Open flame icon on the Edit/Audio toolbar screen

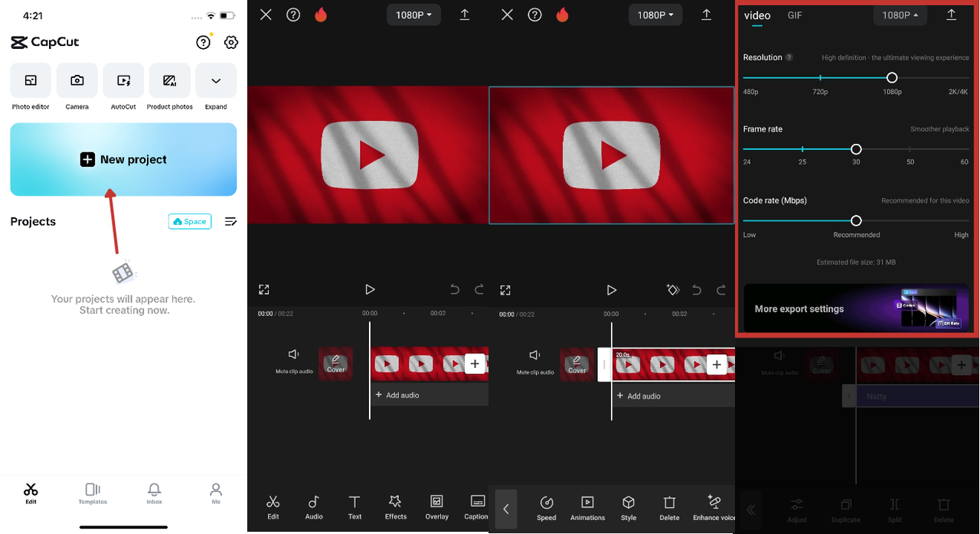[x=321, y=15]
